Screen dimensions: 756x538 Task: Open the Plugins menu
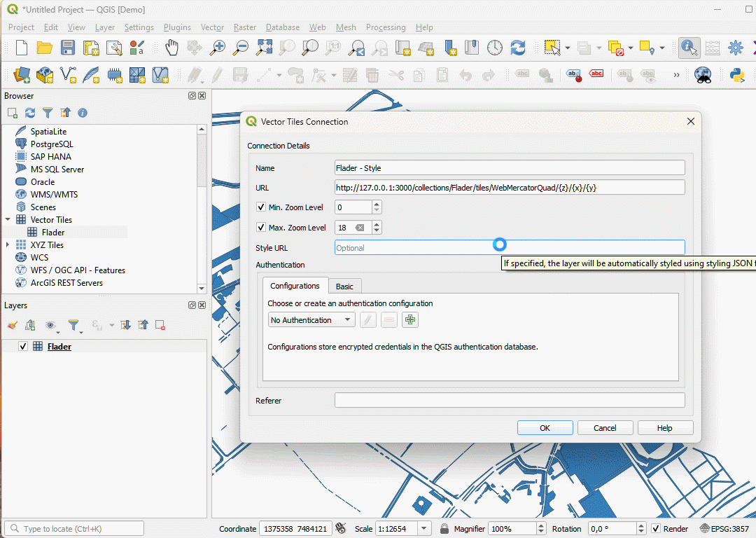click(177, 27)
